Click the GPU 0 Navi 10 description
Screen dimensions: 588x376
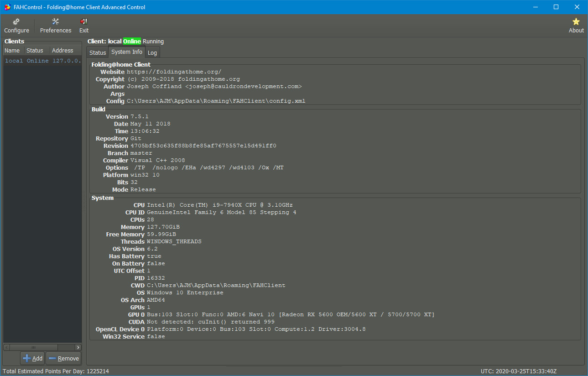tap(291, 314)
